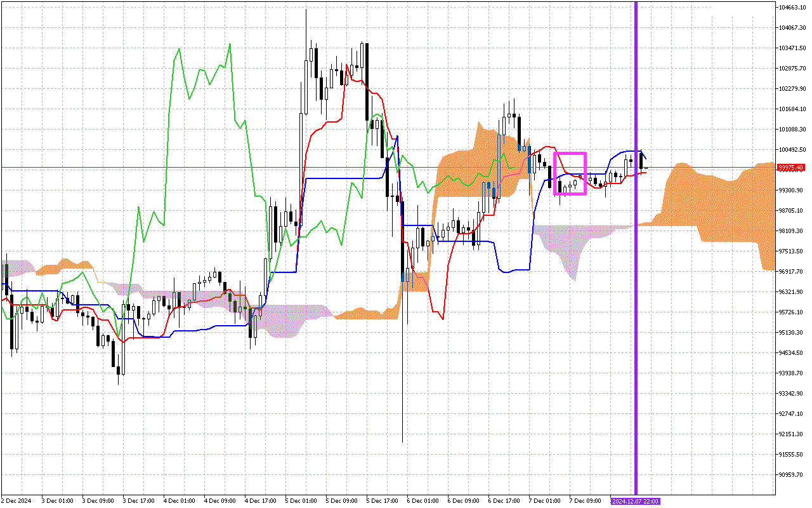Click the 99300.90 price axis label
Viewport: 812px width, 508px height.
[x=792, y=190]
